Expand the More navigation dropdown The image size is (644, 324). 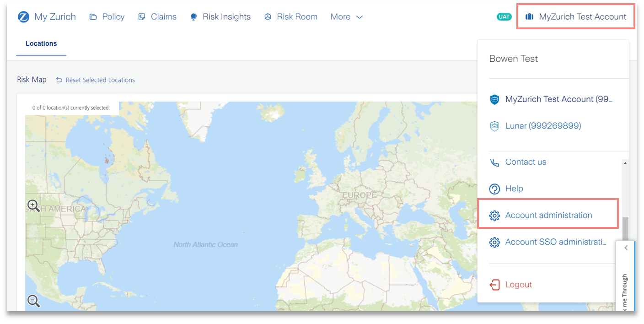tap(346, 17)
